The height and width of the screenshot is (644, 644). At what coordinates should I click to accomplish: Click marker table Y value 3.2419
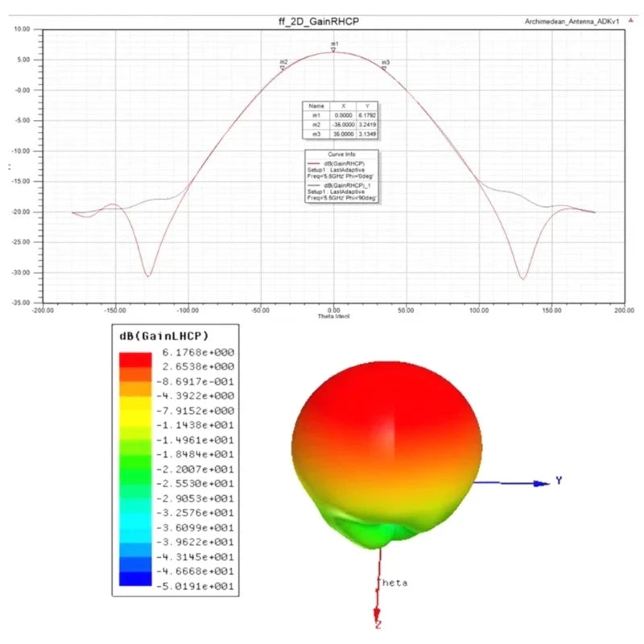tap(367, 125)
